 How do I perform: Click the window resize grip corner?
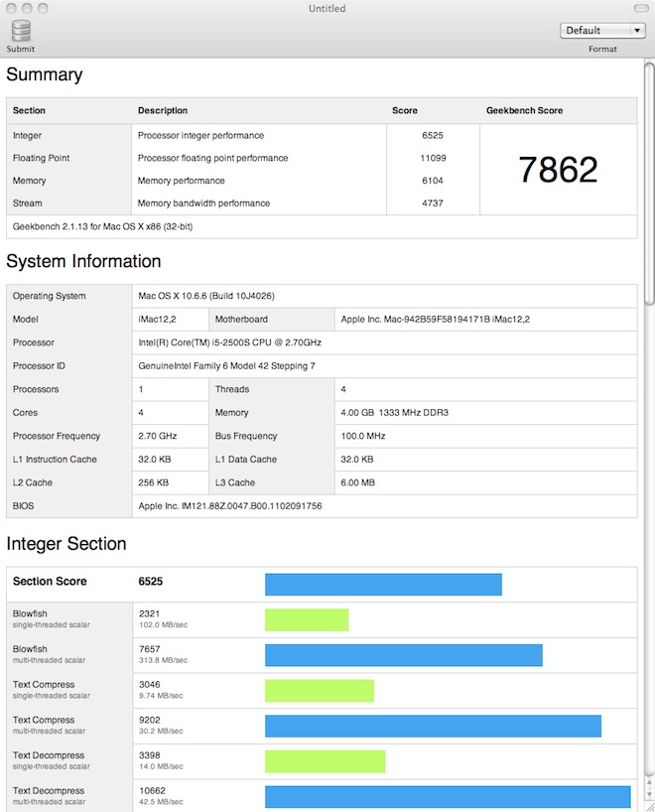pos(649,807)
